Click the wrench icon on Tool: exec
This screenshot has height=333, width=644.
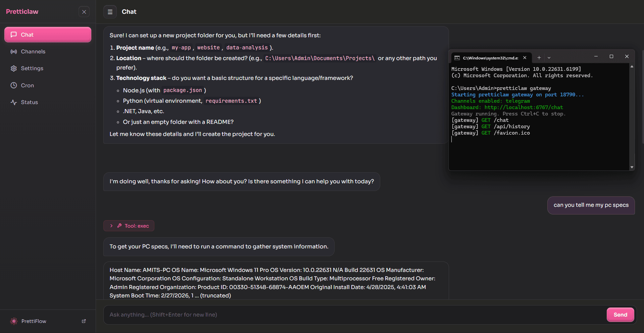click(x=119, y=226)
